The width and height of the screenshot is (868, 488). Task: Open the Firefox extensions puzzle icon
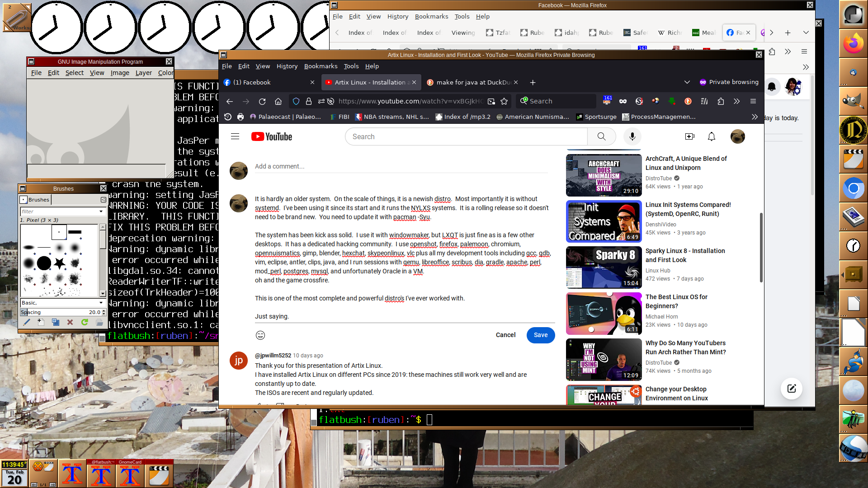click(721, 101)
